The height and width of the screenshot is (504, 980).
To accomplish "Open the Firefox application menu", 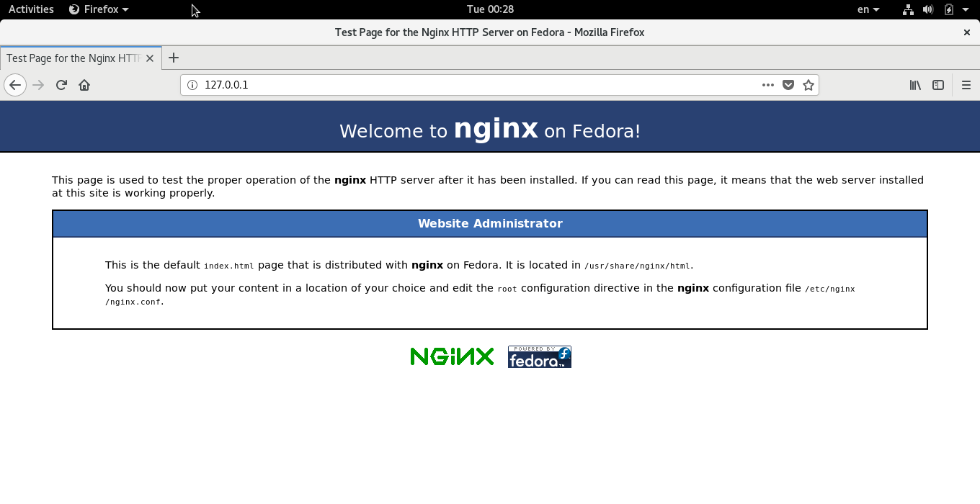I will tap(99, 9).
